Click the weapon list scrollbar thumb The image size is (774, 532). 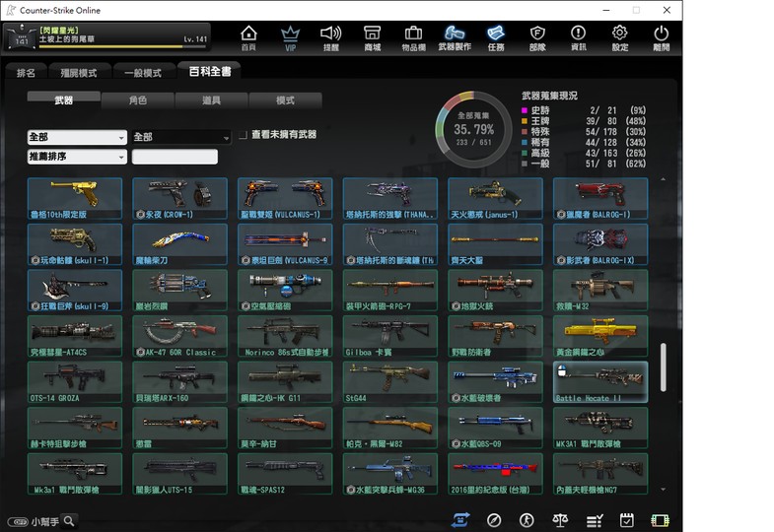[x=663, y=367]
